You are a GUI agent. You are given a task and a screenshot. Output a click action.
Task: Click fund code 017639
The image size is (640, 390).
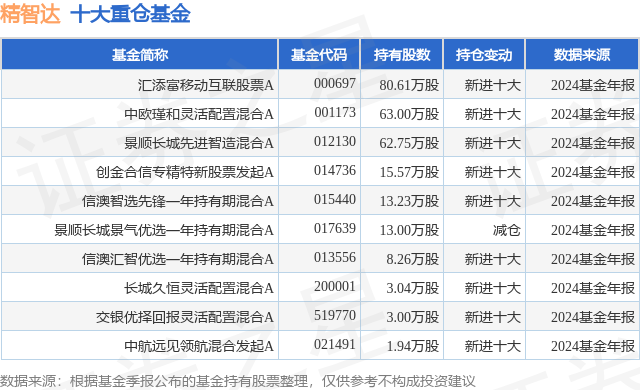click(x=335, y=228)
